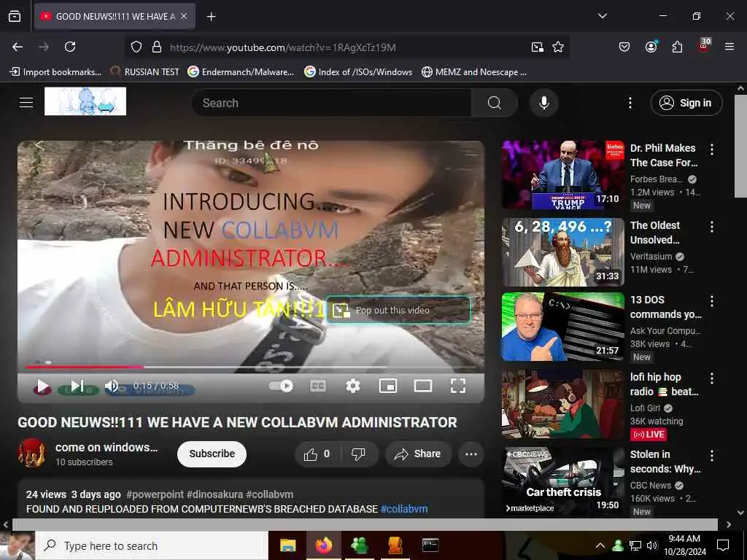
Task: Select GOOD NEUWS!!111 browser tab
Action: coord(115,17)
